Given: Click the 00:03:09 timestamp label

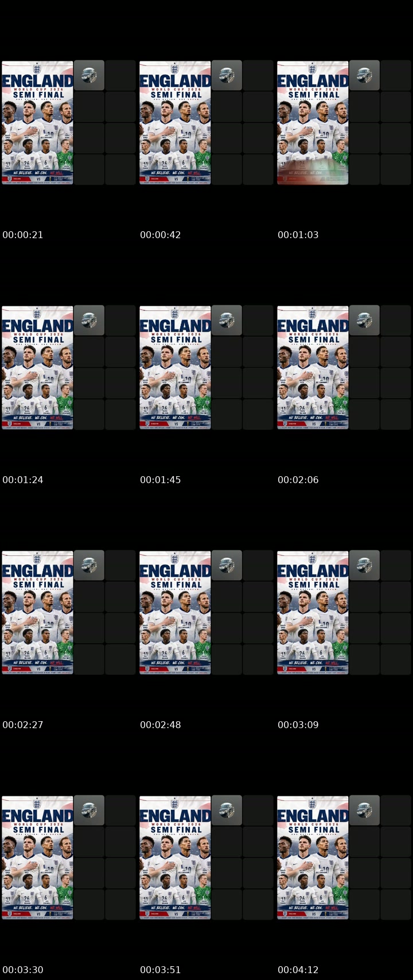Looking at the screenshot, I should (298, 725).
